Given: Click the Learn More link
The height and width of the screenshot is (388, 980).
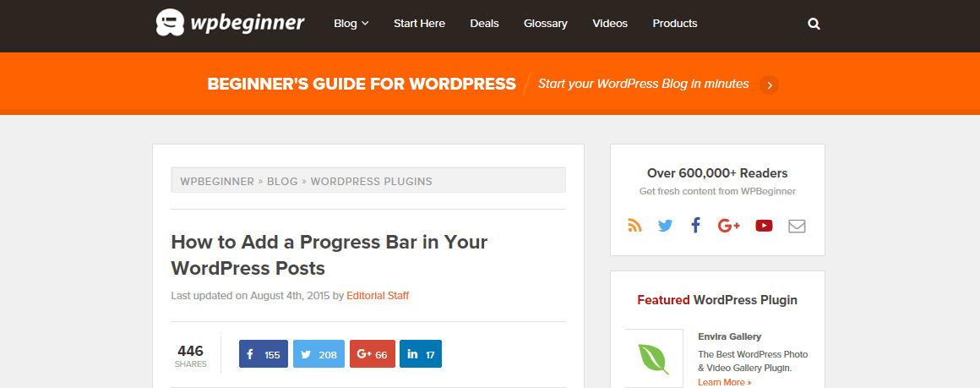Looking at the screenshot, I should click(724, 382).
